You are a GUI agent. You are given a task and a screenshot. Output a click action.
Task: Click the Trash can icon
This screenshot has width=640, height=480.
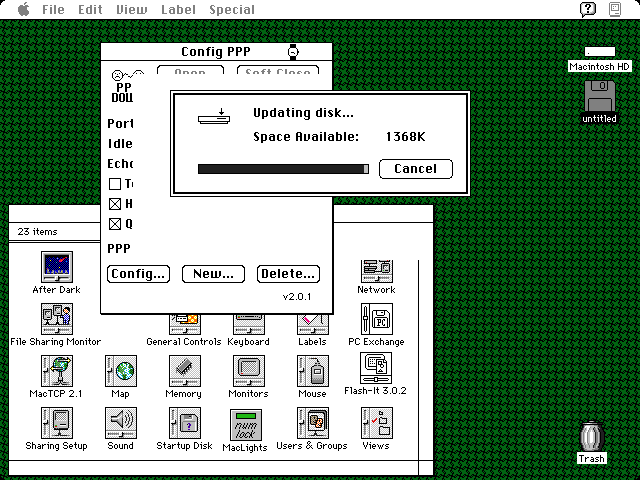point(591,437)
